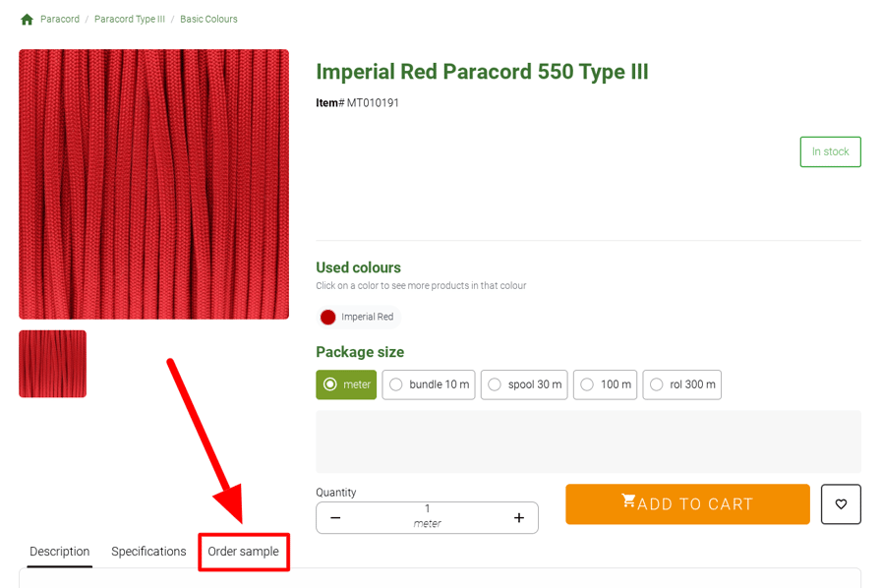Add product to wishlist with heart icon
881x588 pixels.
[841, 504]
